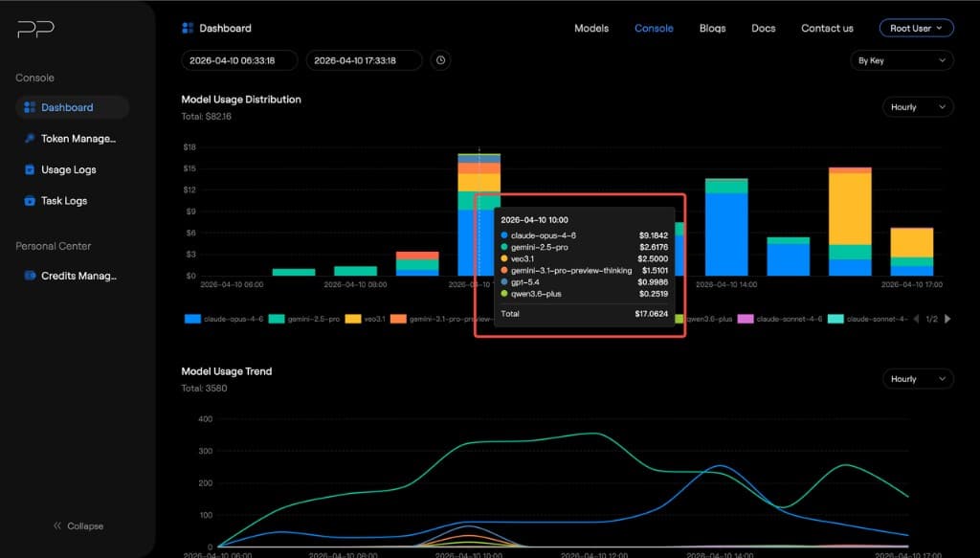
Task: Click the 16:00 bar with large yellow segment
Action: 850,222
